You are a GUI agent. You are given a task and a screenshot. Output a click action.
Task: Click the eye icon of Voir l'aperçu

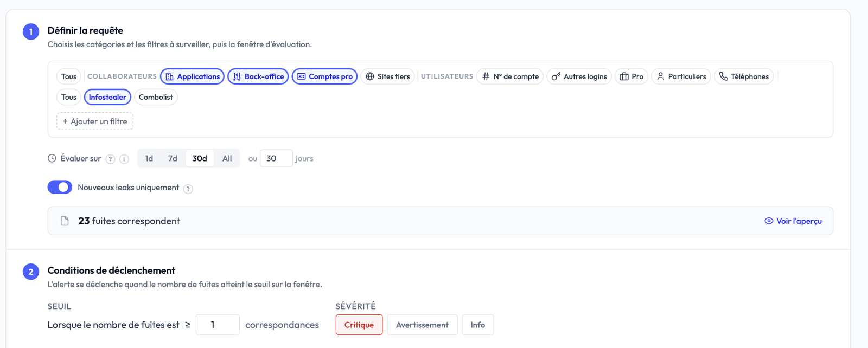(x=769, y=221)
